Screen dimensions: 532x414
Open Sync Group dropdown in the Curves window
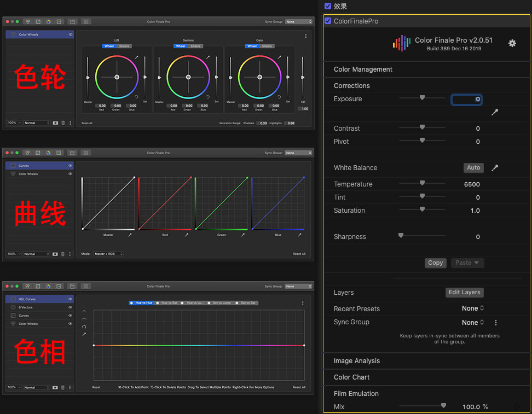pyautogui.click(x=298, y=153)
